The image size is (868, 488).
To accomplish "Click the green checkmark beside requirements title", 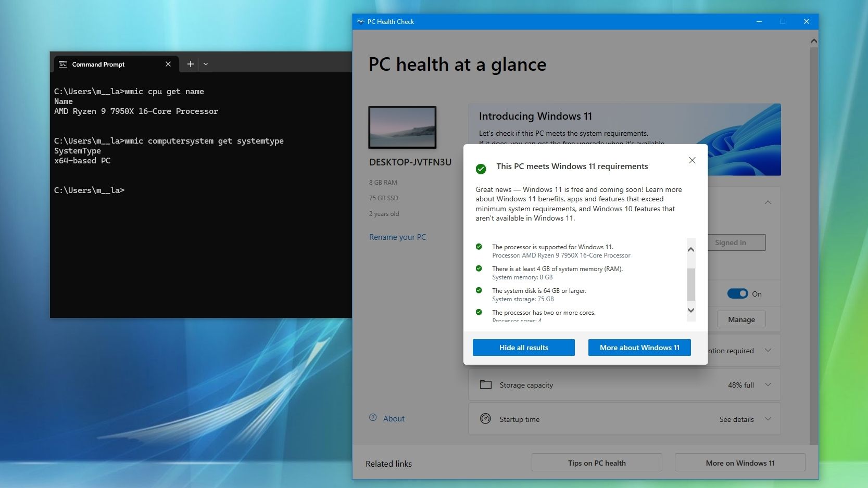I will click(x=481, y=169).
